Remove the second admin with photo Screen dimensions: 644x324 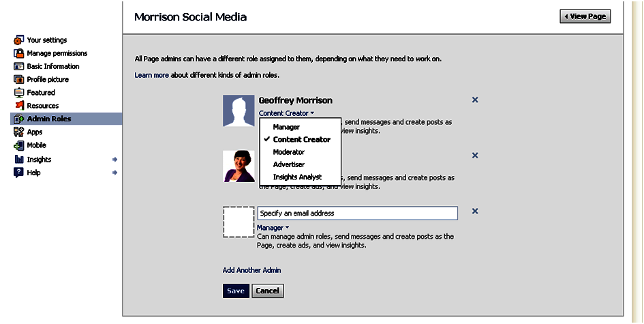tap(475, 156)
